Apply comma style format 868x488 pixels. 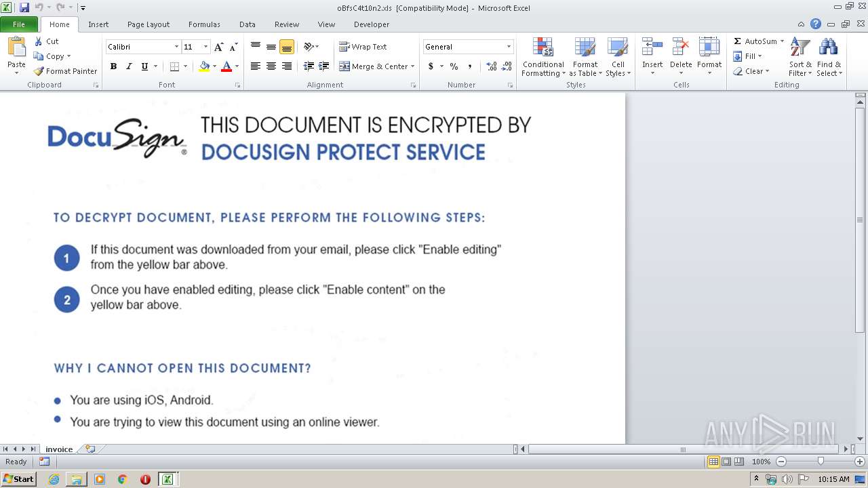(469, 66)
